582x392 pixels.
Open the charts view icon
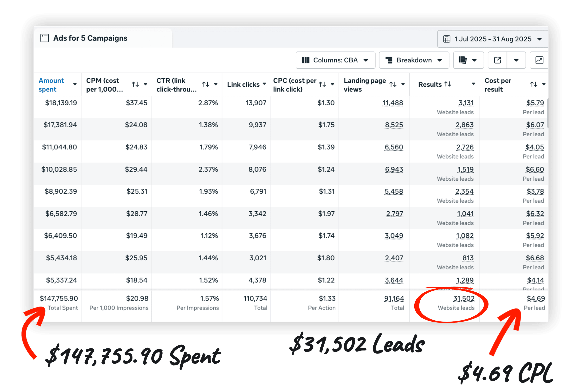point(539,60)
